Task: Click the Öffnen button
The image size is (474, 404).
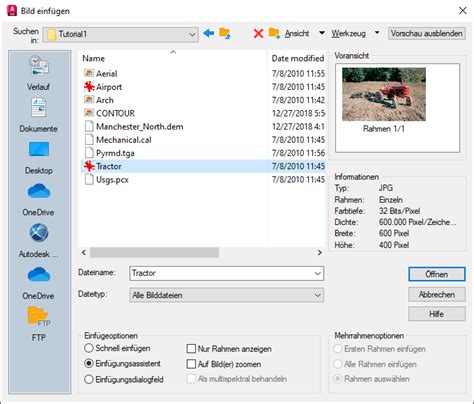Action: pos(437,274)
